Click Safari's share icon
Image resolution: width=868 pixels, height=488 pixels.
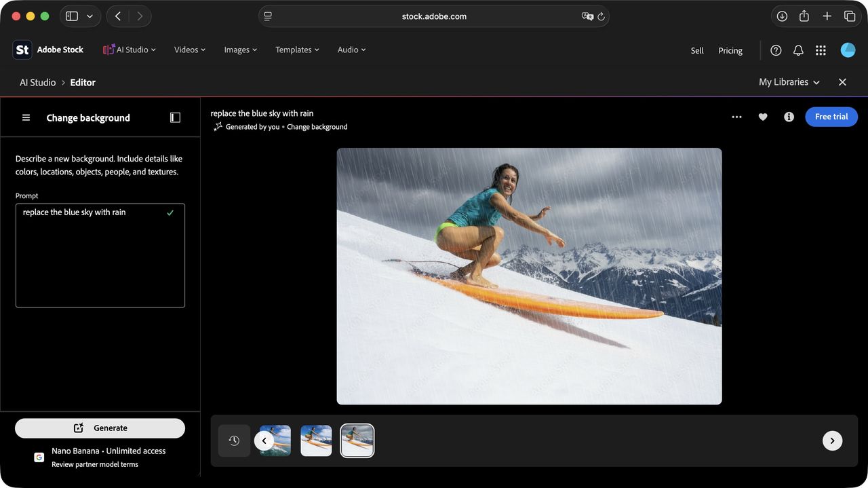click(804, 16)
